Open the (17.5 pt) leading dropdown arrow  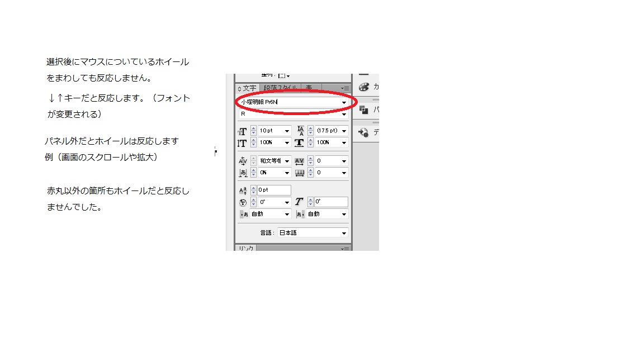[344, 131]
